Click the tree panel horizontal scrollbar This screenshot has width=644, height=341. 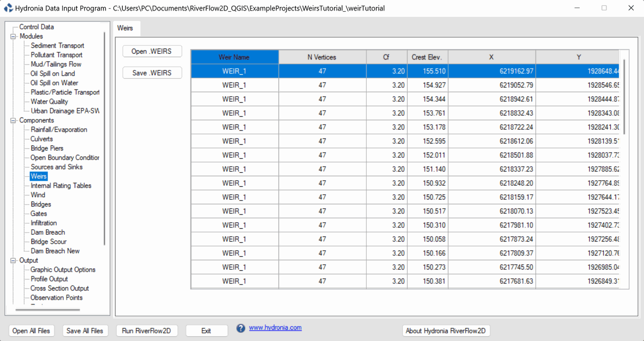coord(47,310)
